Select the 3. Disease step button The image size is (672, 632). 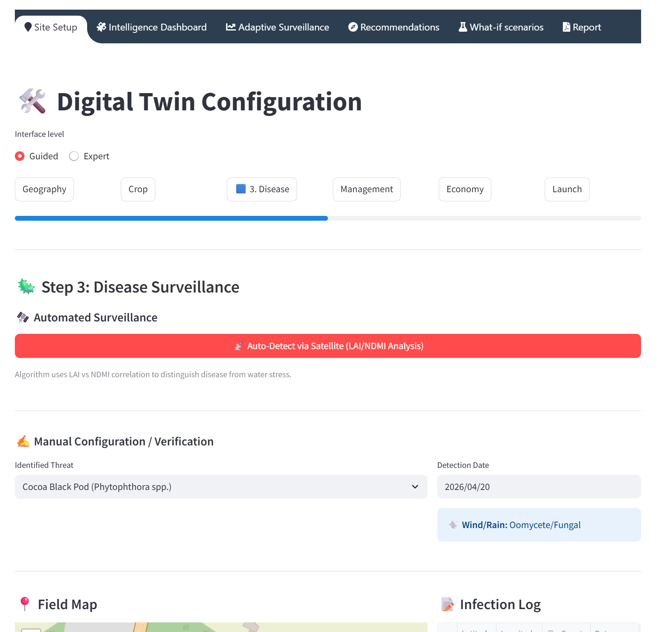click(262, 189)
